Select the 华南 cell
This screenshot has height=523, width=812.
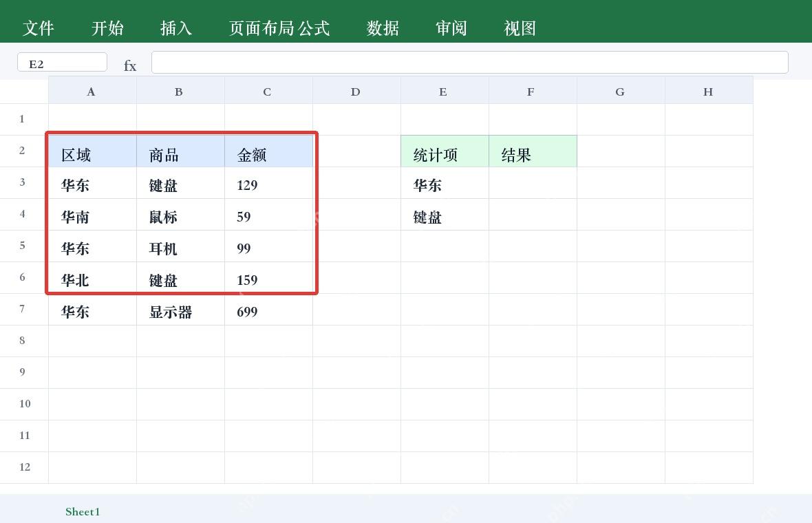pos(92,215)
